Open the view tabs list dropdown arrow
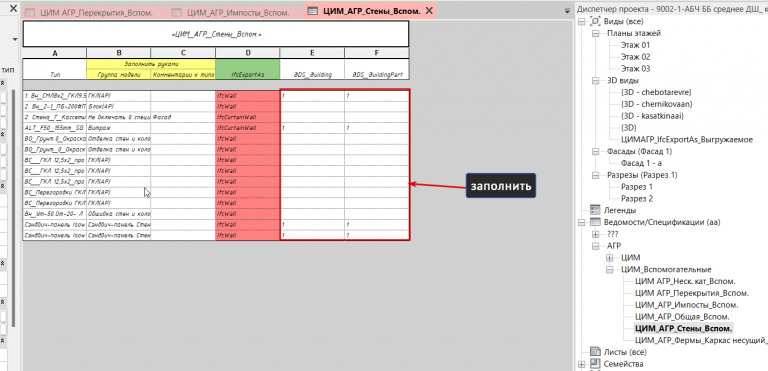Screen dimensions: 768x371 (x=568, y=10)
